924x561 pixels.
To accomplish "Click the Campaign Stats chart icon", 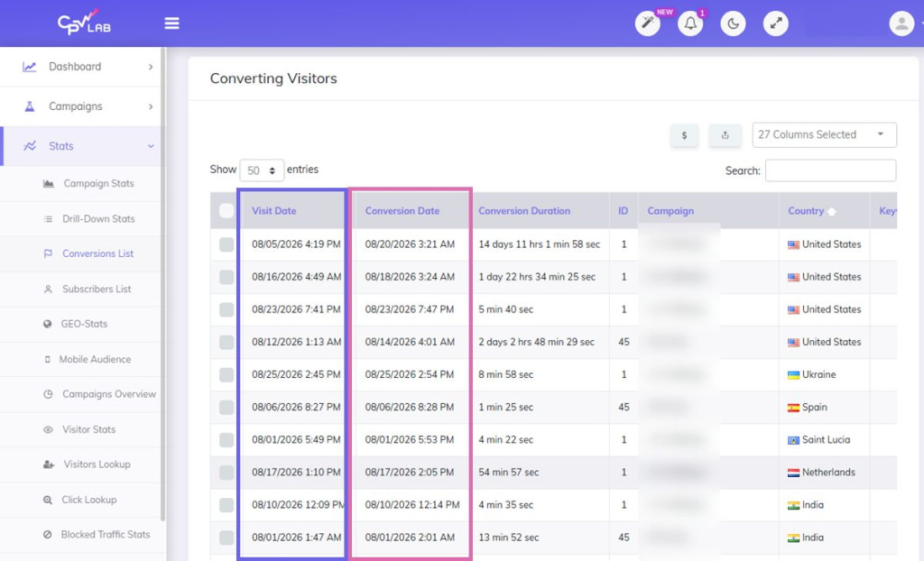I will [49, 183].
